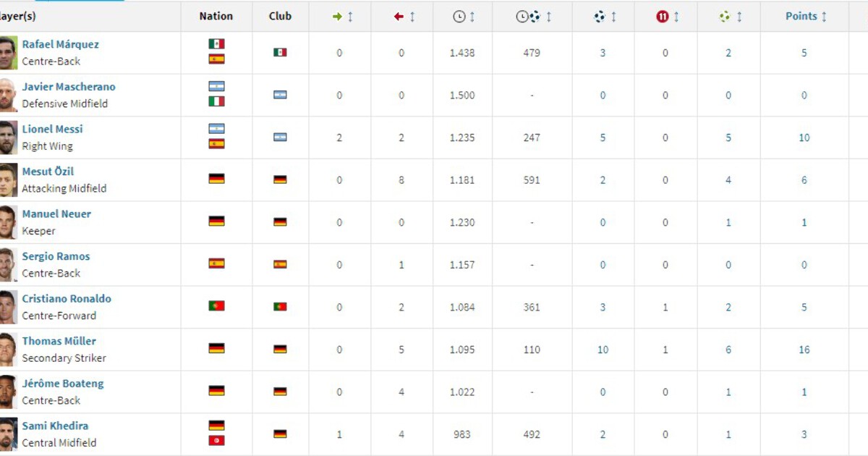868x456 pixels.
Task: Open Thomas Müller's 10 goals detail
Action: click(603, 350)
